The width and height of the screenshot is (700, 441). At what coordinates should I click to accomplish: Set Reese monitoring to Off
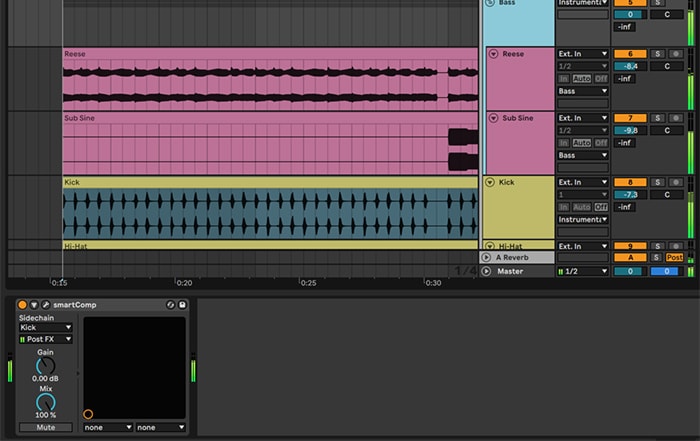pos(601,79)
